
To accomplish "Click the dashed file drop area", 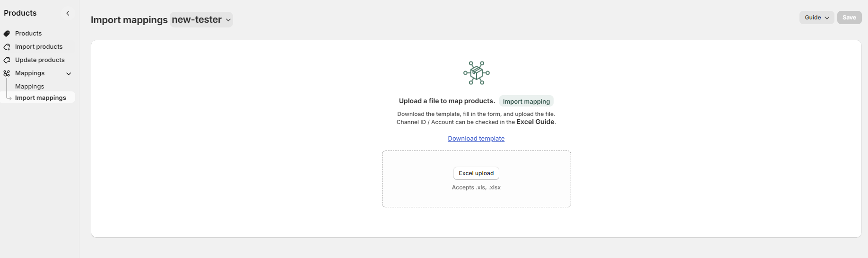I will point(476,179).
